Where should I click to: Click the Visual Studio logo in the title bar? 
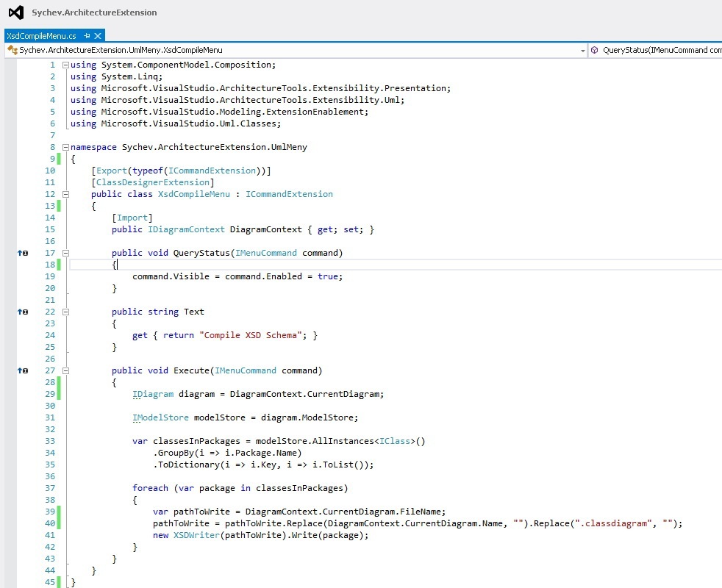pos(15,12)
